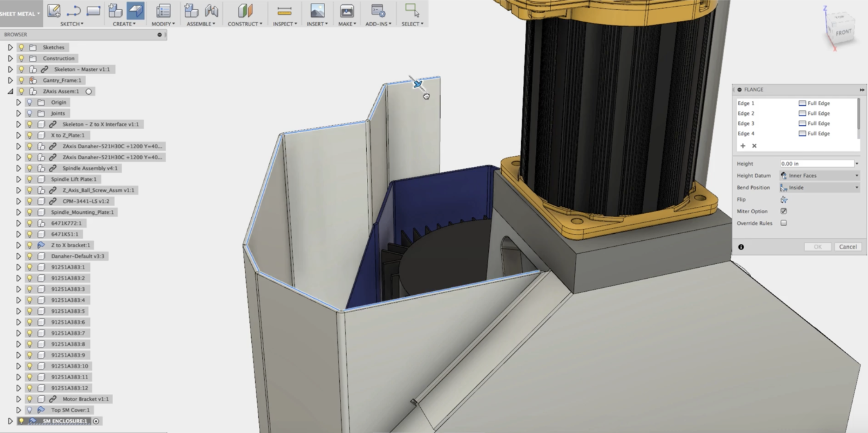Click Full Edge icon for Edge 3
The width and height of the screenshot is (868, 433).
(x=802, y=124)
